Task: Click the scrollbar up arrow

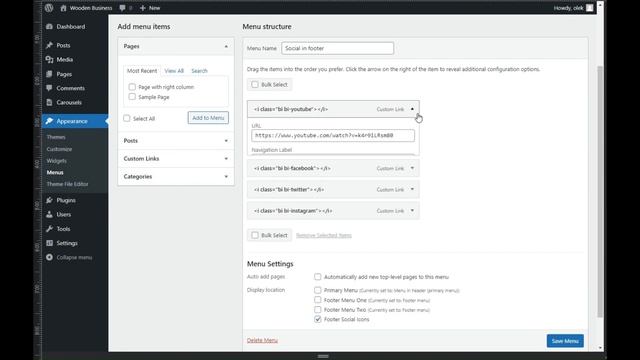Action: (600, 4)
